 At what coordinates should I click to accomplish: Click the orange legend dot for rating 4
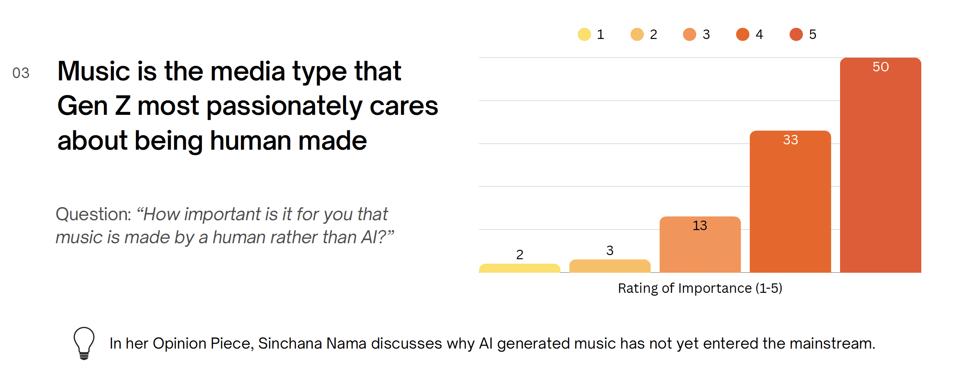(743, 34)
